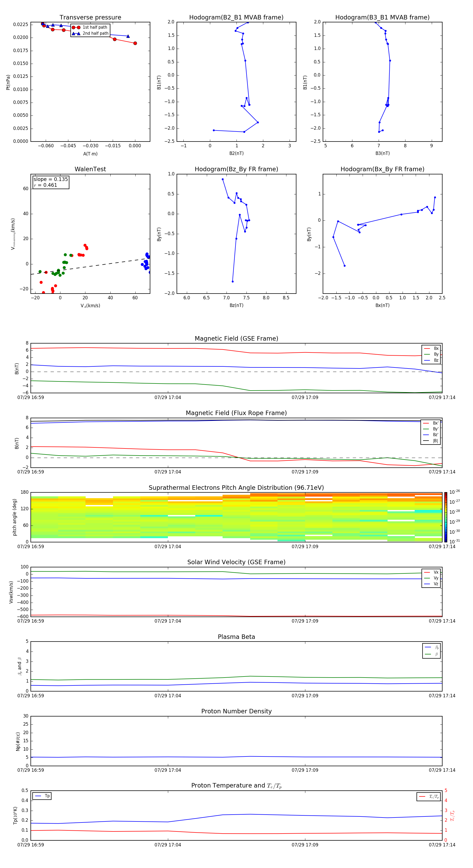Select the "Bx'" entry in Flux Rope legend
Viewport: 473px width, 868px height.
(431, 423)
